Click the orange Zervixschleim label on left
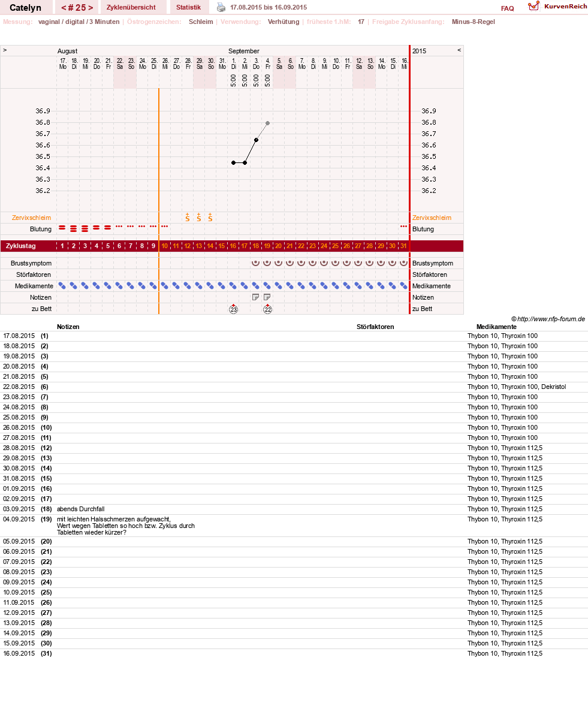This screenshot has width=588, height=727. click(x=31, y=218)
